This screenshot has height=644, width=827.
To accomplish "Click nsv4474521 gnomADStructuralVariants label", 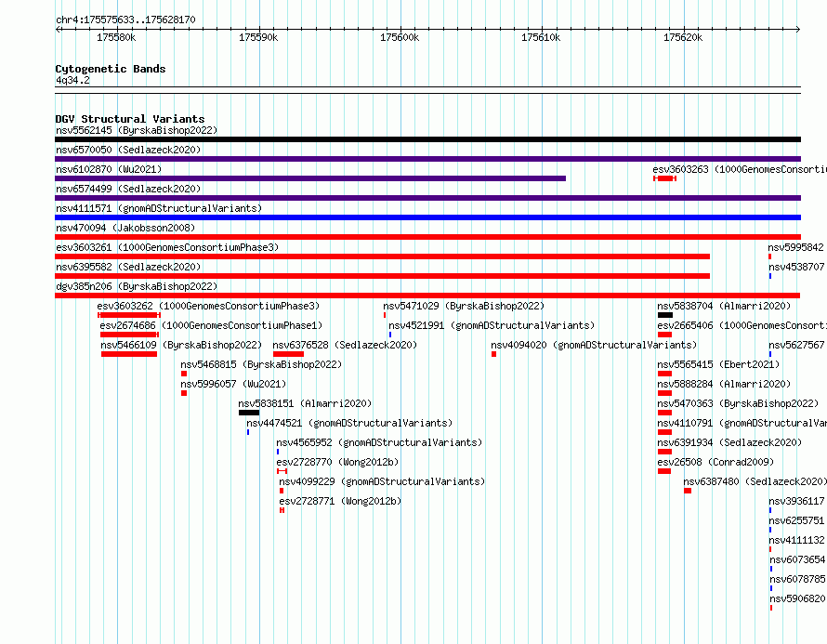I will [x=349, y=423].
